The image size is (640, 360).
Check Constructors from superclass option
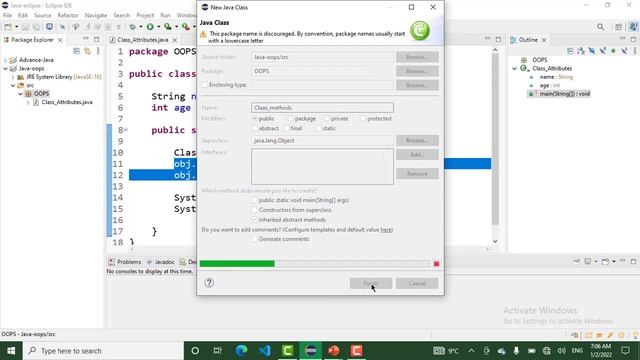coord(254,210)
